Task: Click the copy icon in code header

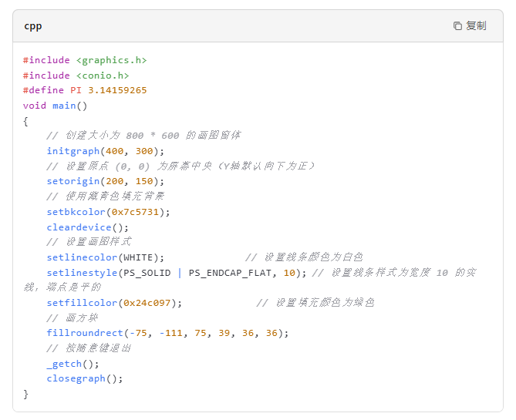Action: [457, 26]
